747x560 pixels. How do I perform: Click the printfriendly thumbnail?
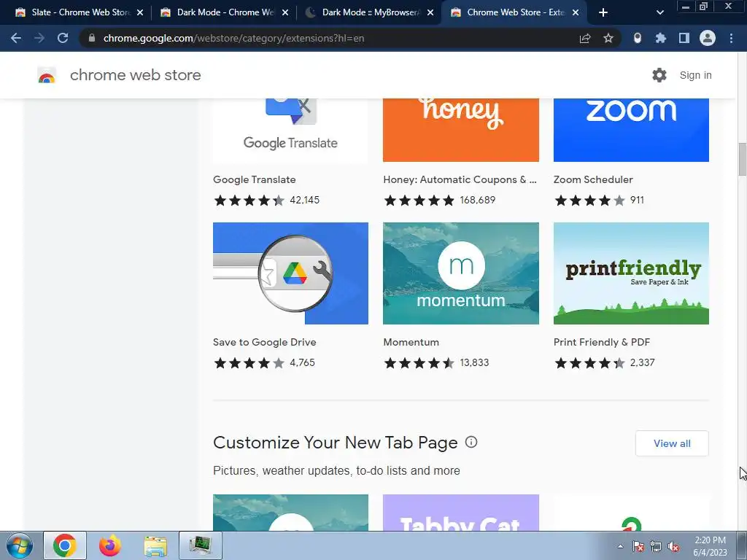631,273
